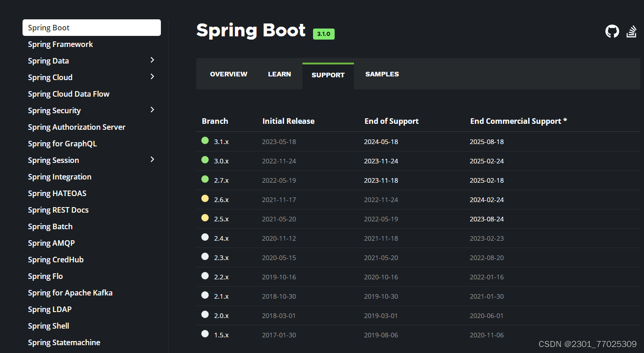Expand the Spring Cloud submenu arrow

pyautogui.click(x=152, y=76)
